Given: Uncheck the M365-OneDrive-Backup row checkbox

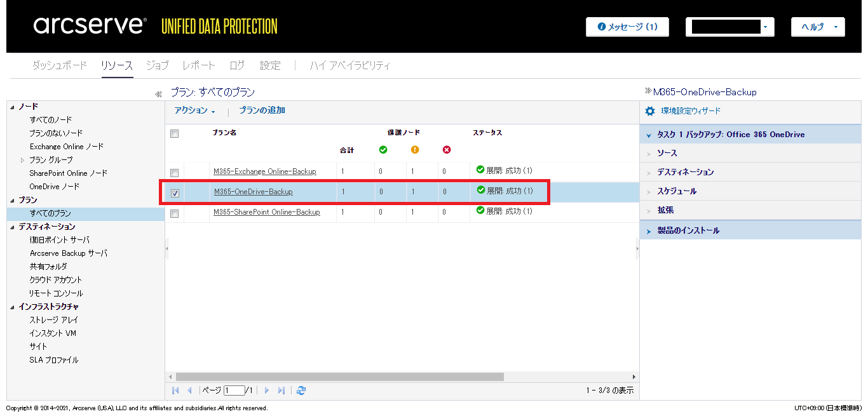Looking at the screenshot, I should pyautogui.click(x=175, y=193).
